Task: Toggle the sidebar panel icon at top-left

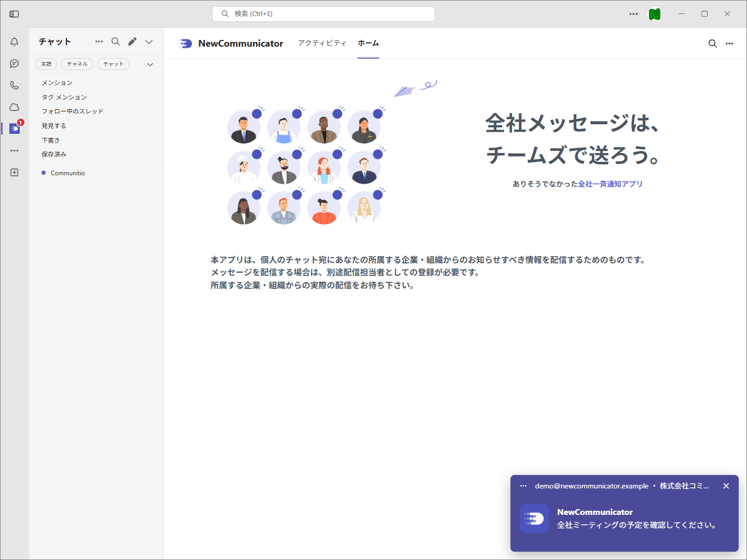Action: coord(15,14)
